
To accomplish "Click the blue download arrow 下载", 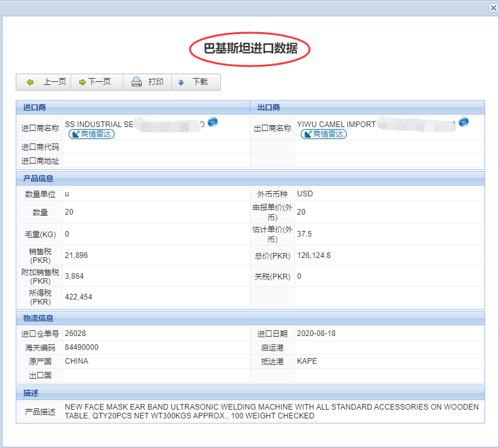I will tap(182, 82).
